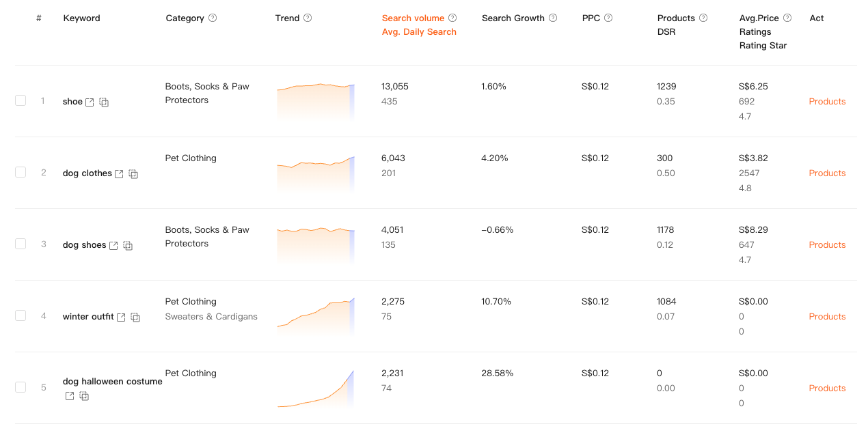This screenshot has width=868, height=424.
Task: Open external link for dog clothes
Action: 119,173
